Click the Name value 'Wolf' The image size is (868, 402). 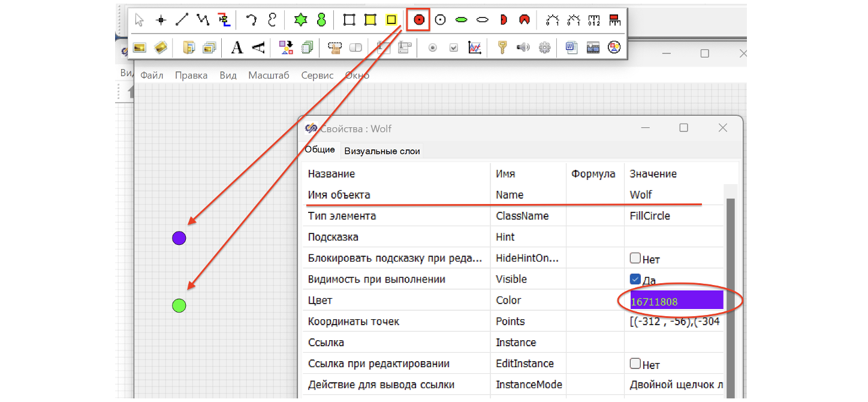[x=641, y=195]
